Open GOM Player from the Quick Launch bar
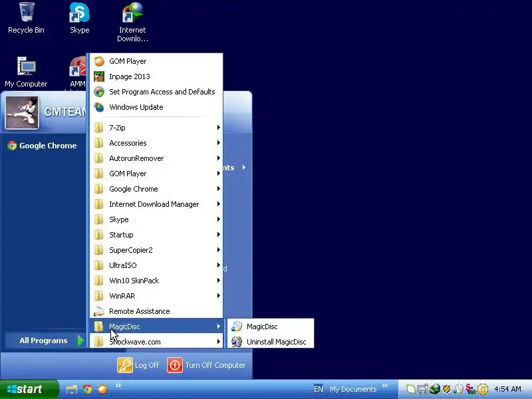This screenshot has width=532, height=399. [x=103, y=389]
